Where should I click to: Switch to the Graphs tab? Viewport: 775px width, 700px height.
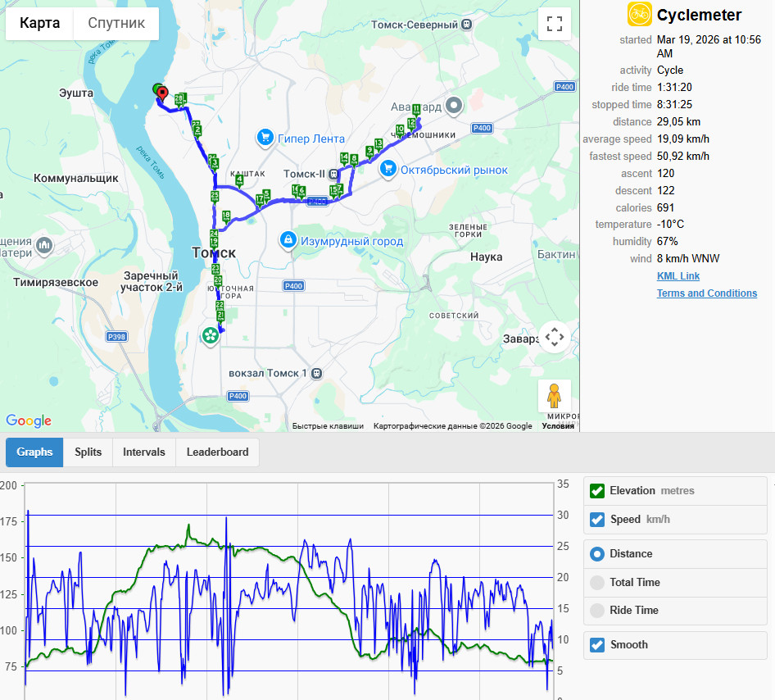[x=34, y=452]
